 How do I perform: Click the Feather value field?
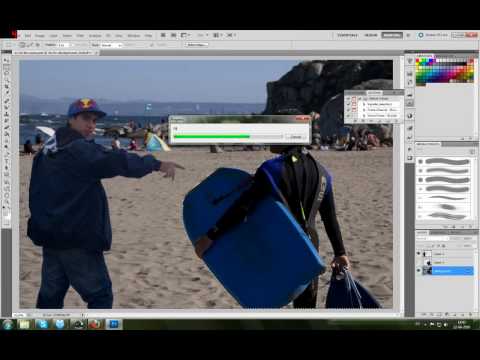pyautogui.click(x=64, y=45)
